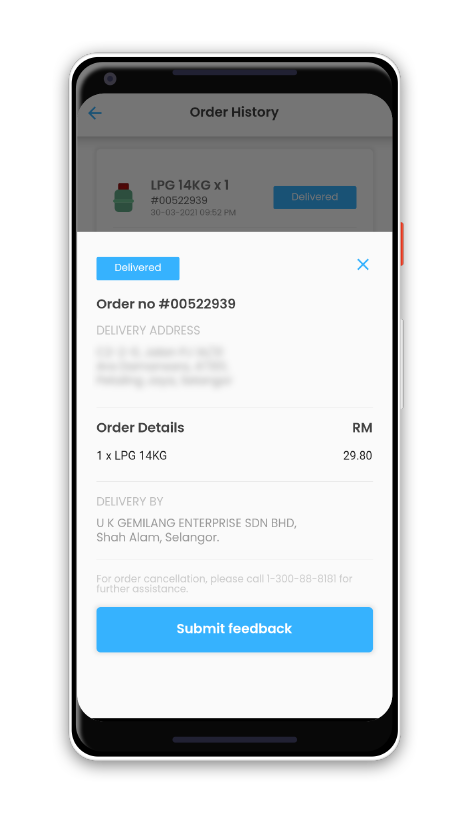The width and height of the screenshot is (469, 822).
Task: Tap order number #00522939 on the card
Action: coord(179,201)
